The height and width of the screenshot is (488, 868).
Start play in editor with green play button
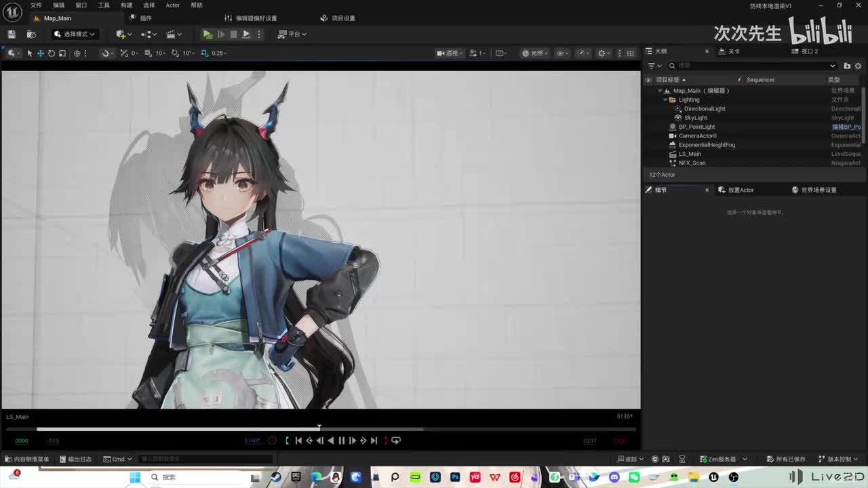click(x=208, y=34)
